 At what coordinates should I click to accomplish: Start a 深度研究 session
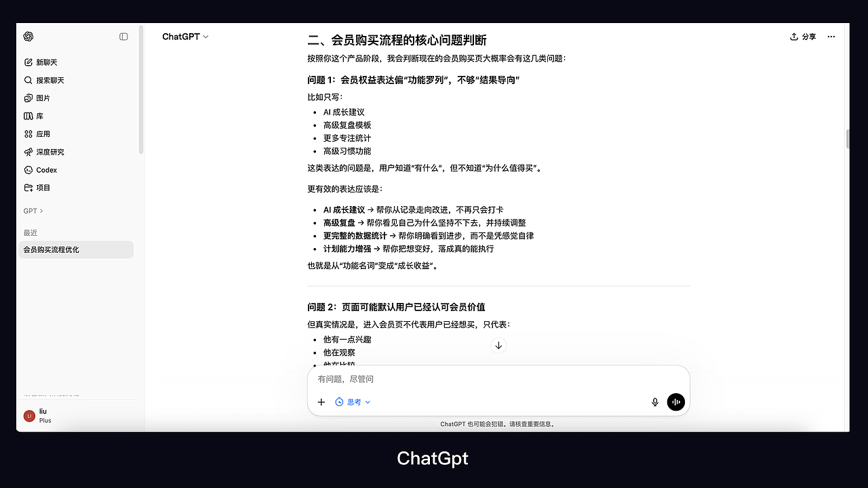(x=49, y=152)
